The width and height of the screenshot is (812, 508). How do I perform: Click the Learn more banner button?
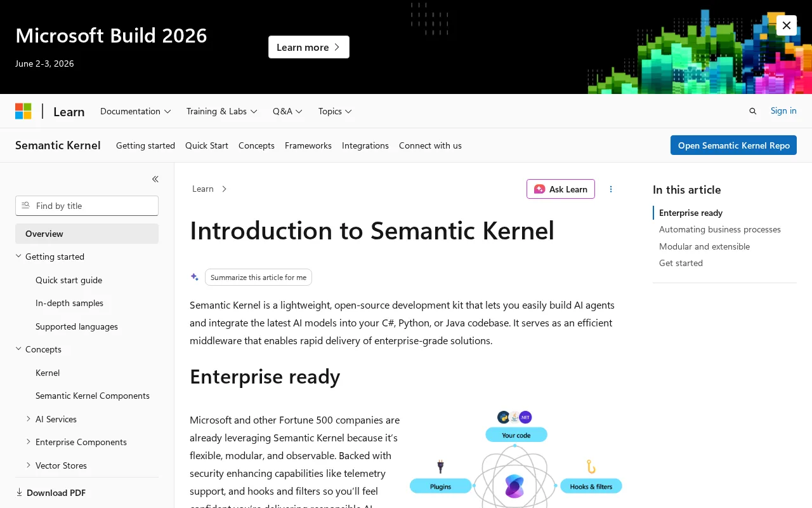(x=309, y=47)
